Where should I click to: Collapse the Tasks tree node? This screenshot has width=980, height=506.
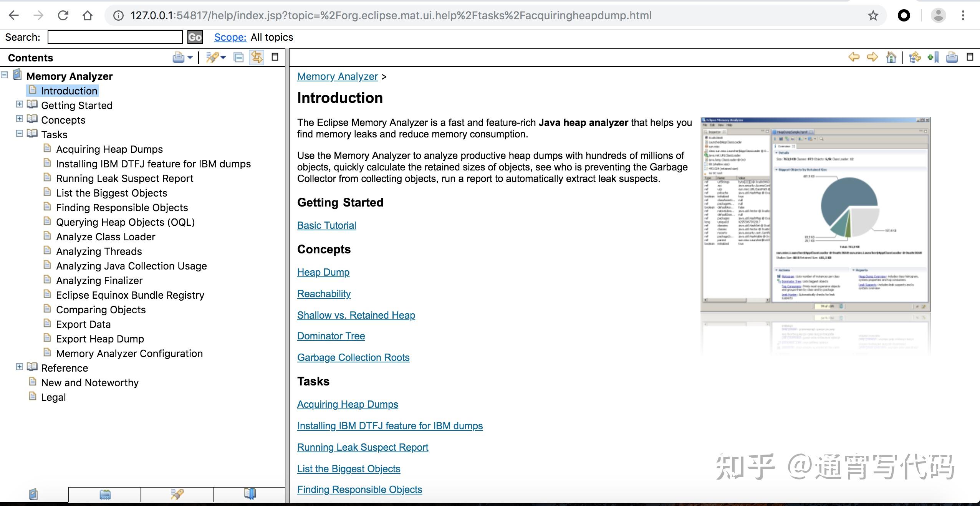(x=20, y=133)
